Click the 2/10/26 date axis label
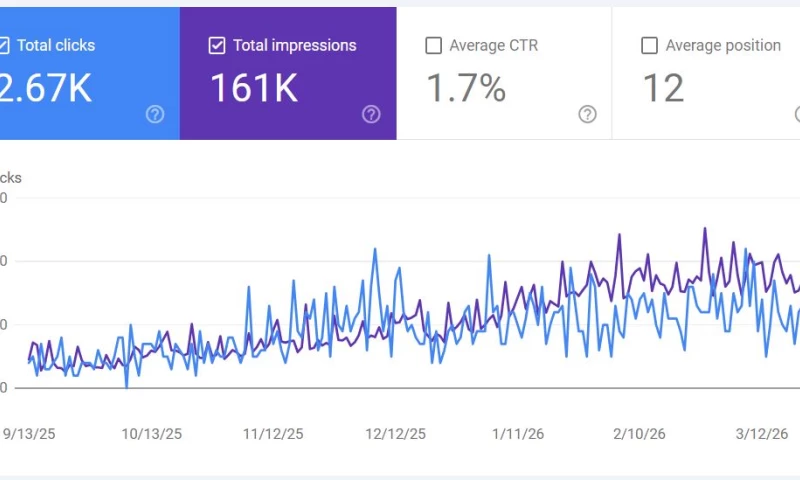800x480 pixels. (639, 434)
